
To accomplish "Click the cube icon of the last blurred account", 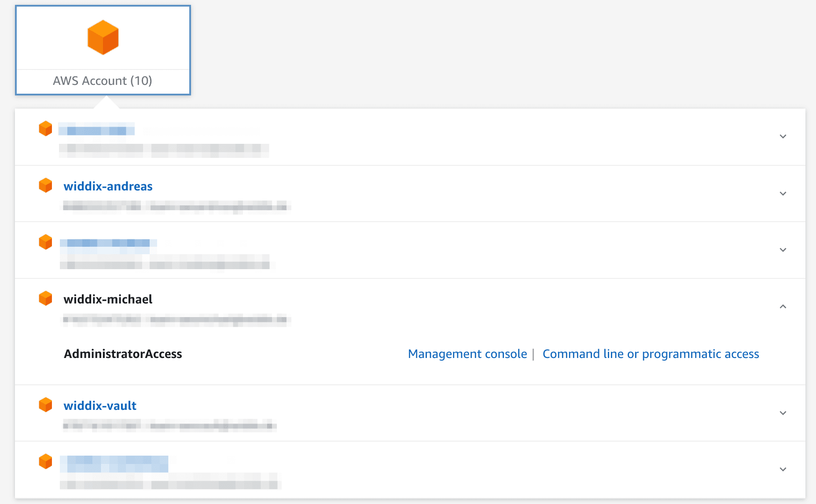I will click(x=45, y=462).
